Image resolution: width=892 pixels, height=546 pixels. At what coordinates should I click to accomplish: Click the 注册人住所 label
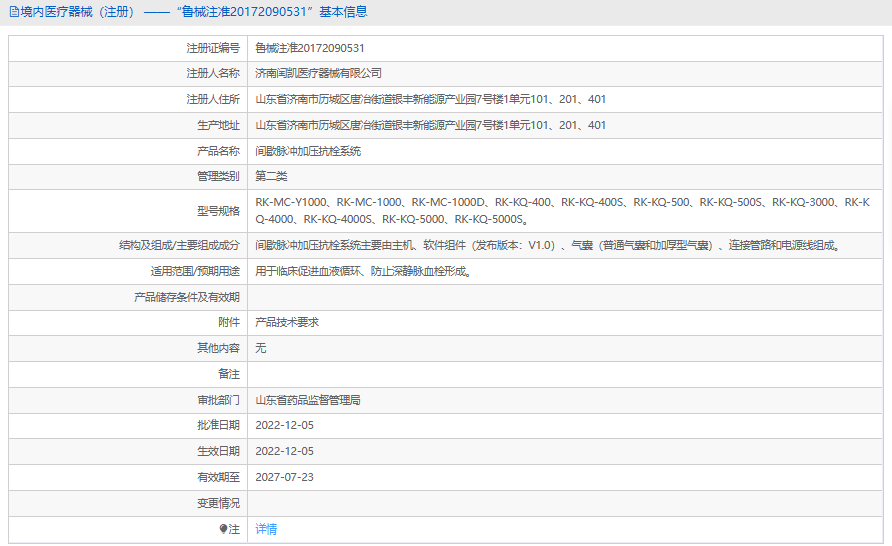point(213,100)
